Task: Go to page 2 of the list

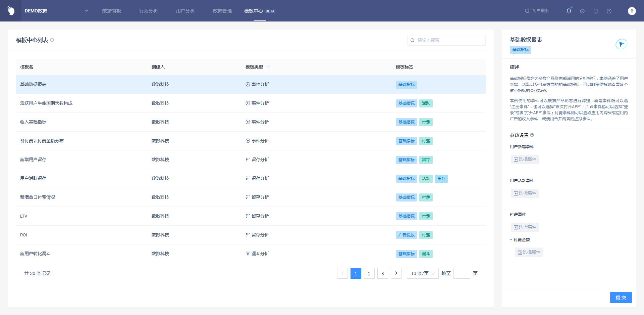Action: (x=369, y=273)
